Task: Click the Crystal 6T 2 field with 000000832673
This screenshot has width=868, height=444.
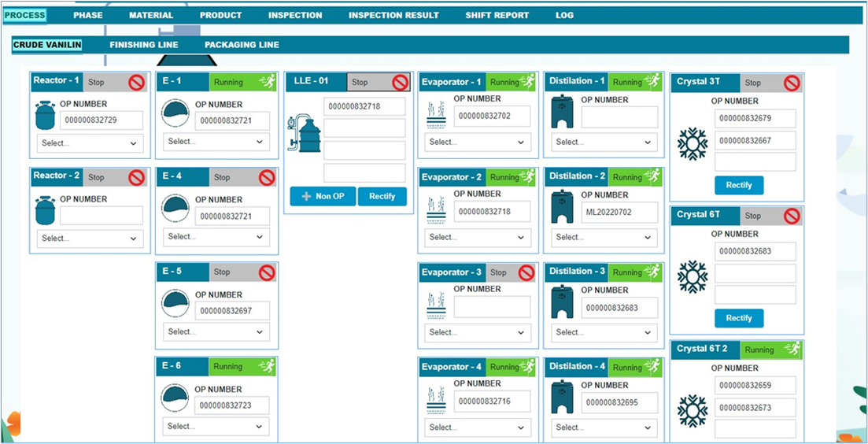Action: coord(755,408)
